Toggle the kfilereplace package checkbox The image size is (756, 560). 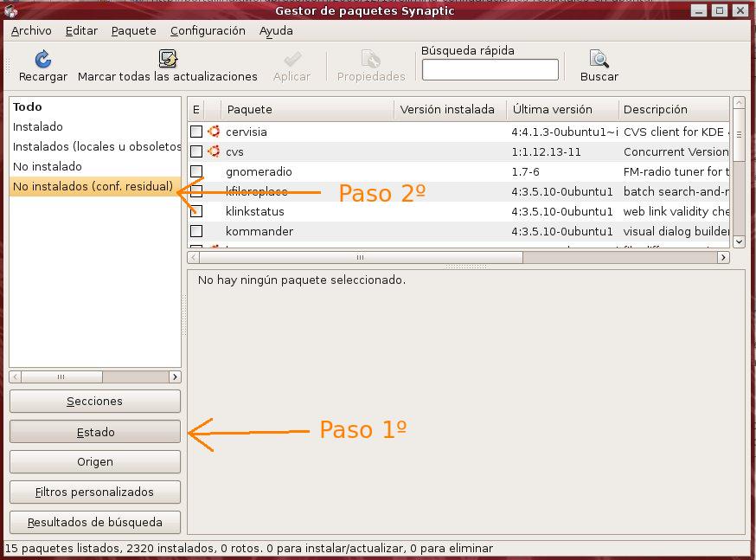click(196, 191)
